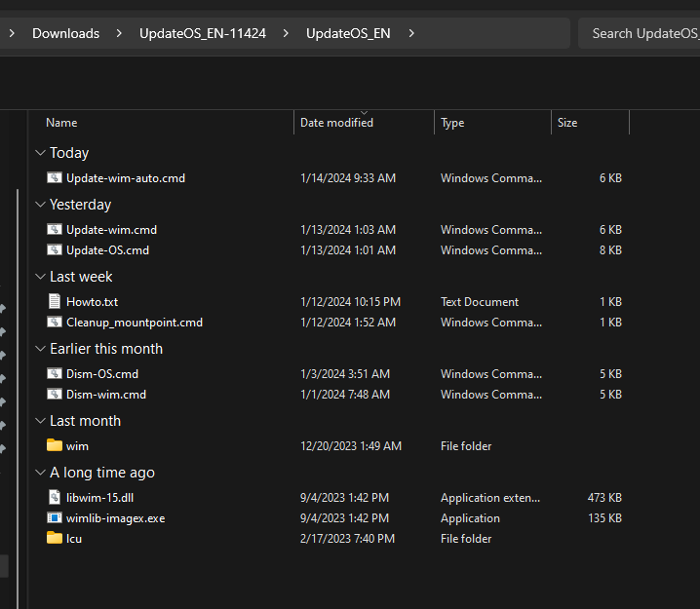Select the Cleanup_mountpoint.cmd file name

coord(135,323)
